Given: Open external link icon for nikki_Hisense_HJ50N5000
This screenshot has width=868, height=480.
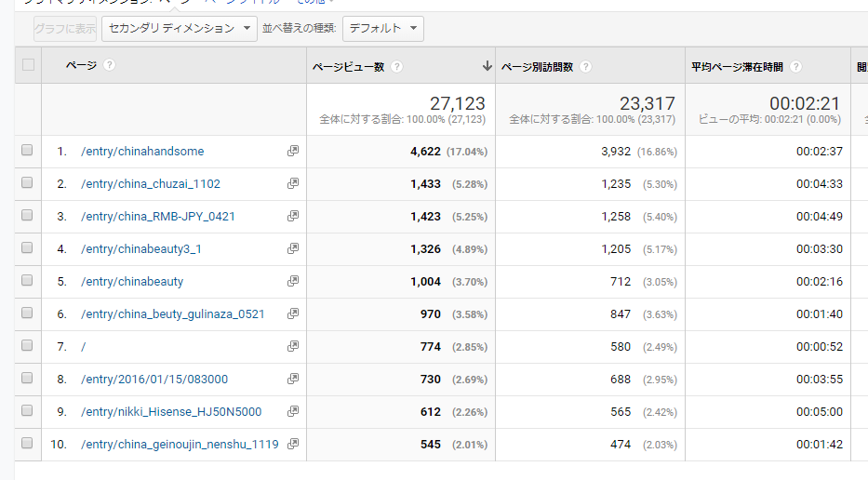Looking at the screenshot, I should (x=293, y=411).
